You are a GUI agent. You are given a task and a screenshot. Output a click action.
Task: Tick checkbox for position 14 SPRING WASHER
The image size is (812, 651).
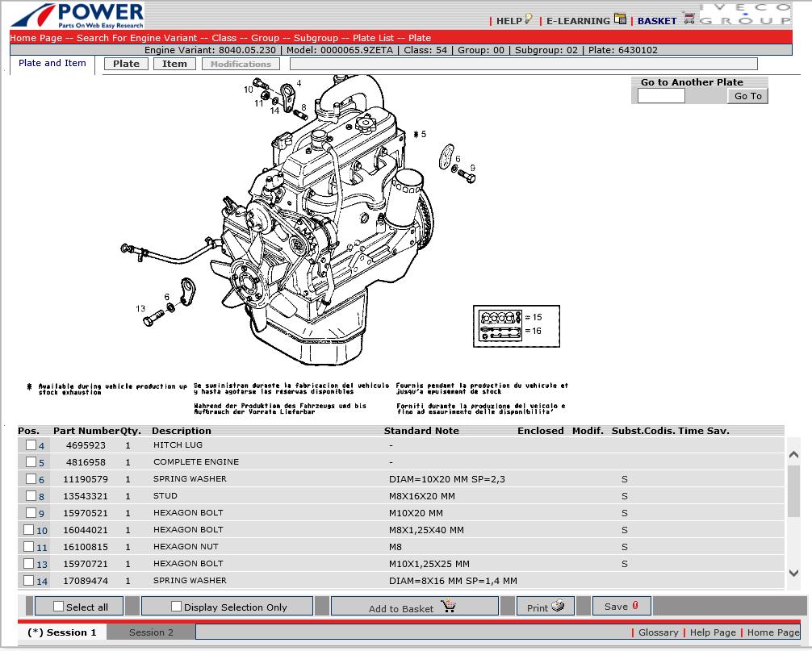tap(28, 580)
